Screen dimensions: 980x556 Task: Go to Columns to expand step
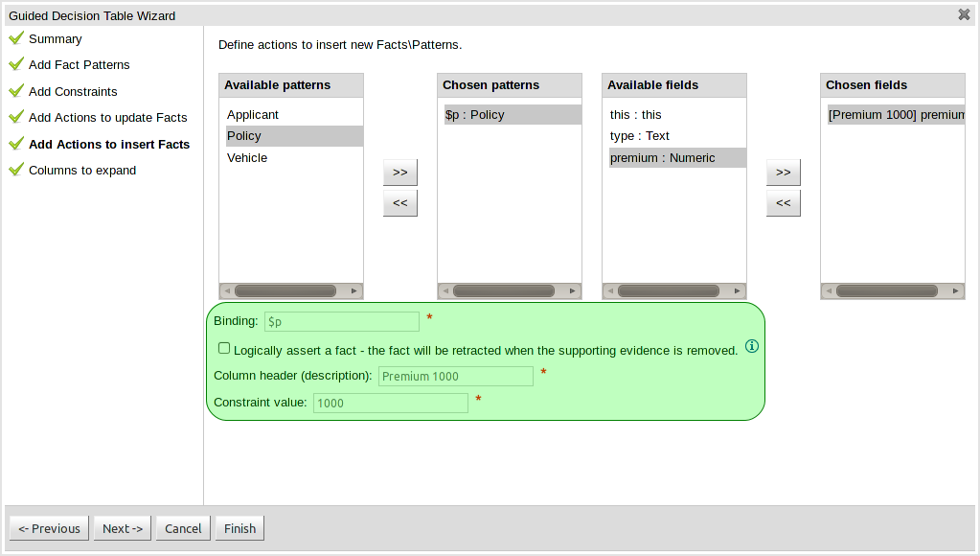[82, 171]
